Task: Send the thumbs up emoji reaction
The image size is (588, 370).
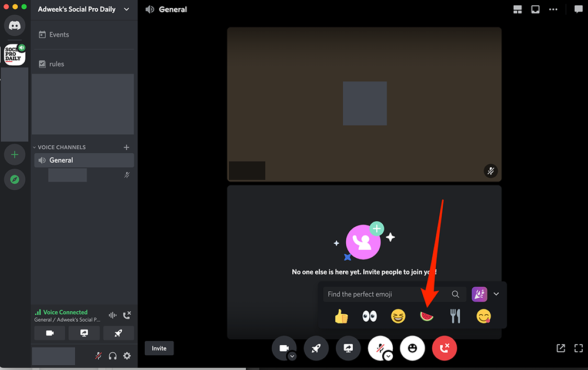Action: (x=341, y=317)
